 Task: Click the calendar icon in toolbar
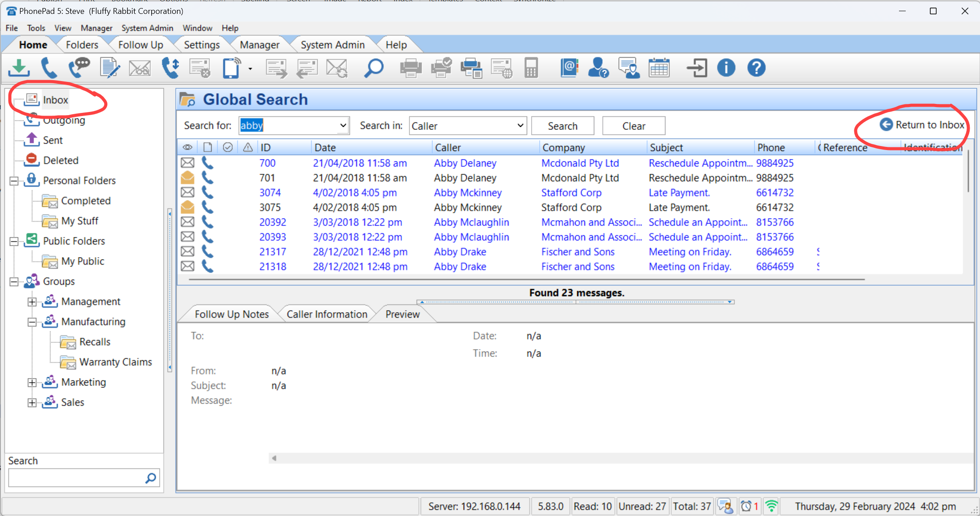(x=660, y=69)
